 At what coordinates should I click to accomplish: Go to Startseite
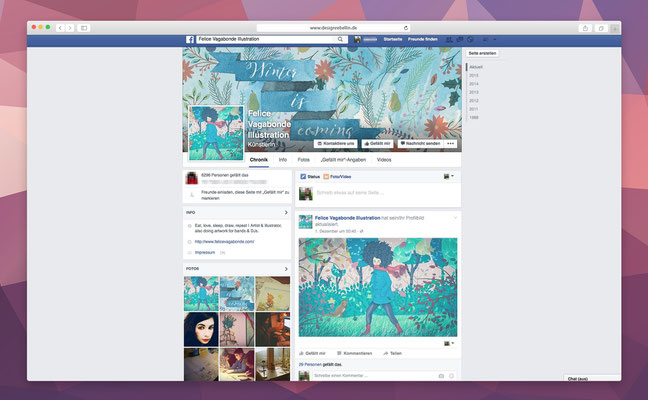(x=393, y=39)
